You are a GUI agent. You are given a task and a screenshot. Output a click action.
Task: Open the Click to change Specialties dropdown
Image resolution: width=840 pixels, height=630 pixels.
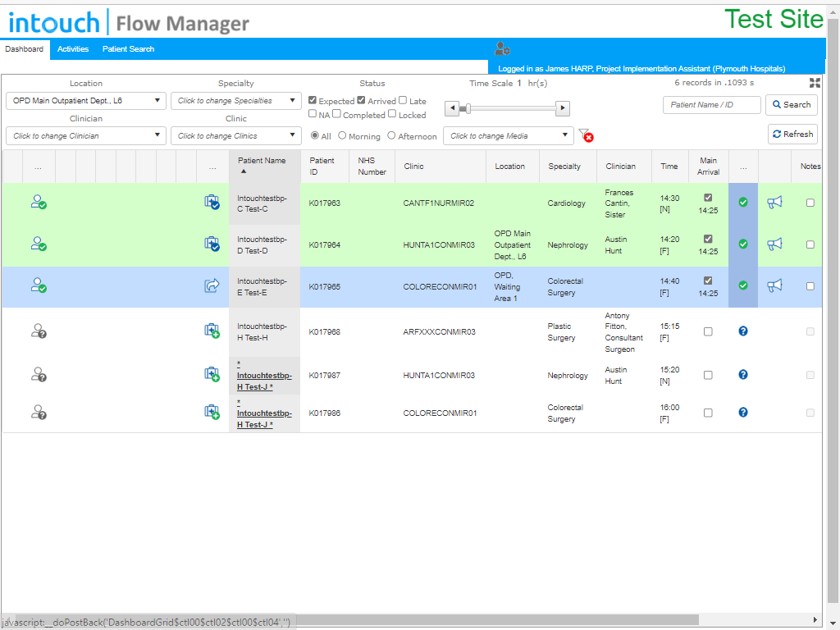coord(236,101)
